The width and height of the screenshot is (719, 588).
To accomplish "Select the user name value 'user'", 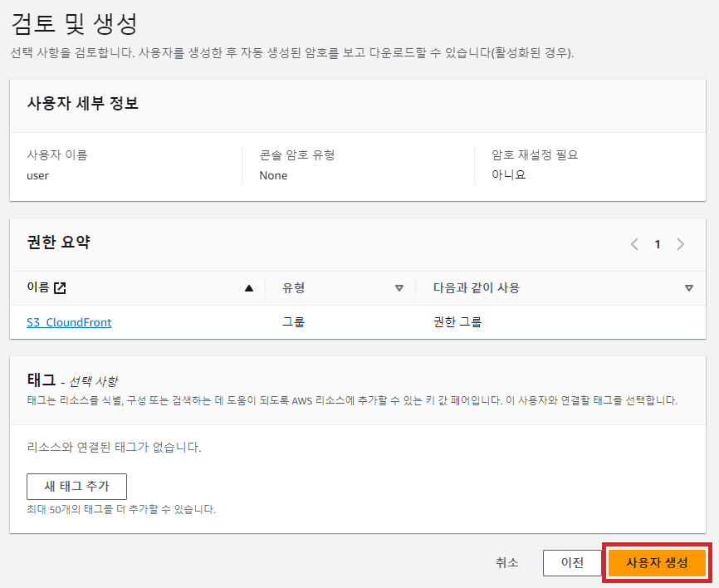I will click(x=37, y=176).
